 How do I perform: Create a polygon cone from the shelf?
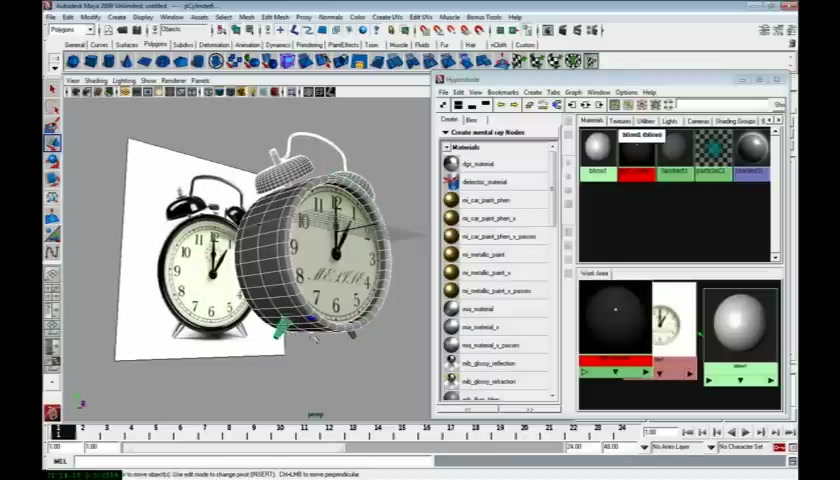[126, 61]
